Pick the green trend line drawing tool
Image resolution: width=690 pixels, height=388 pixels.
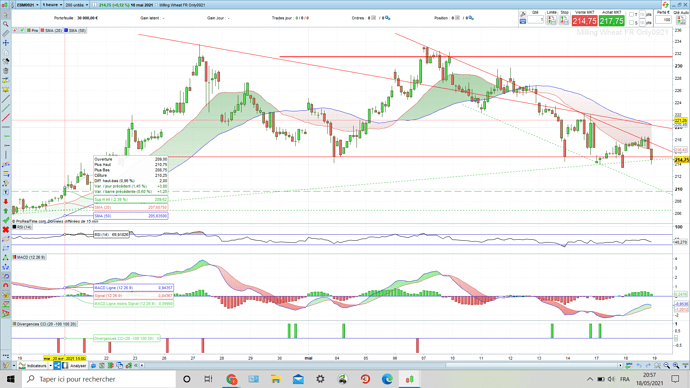6,108
